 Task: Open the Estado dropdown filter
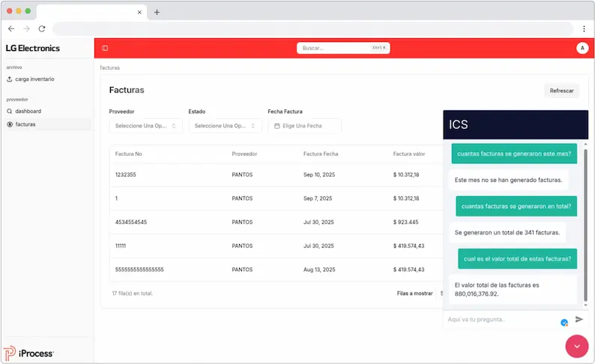pyautogui.click(x=225, y=126)
